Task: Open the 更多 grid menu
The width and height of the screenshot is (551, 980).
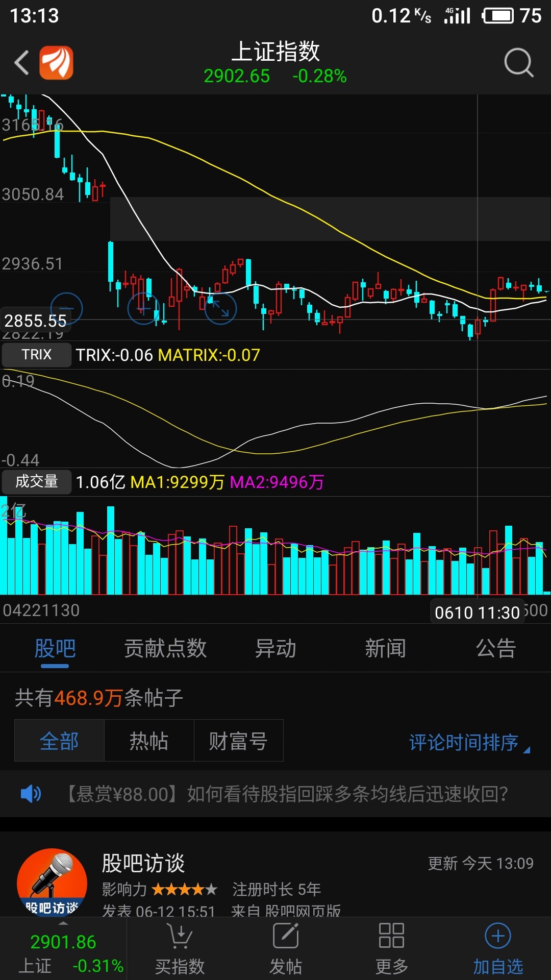Action: click(392, 949)
